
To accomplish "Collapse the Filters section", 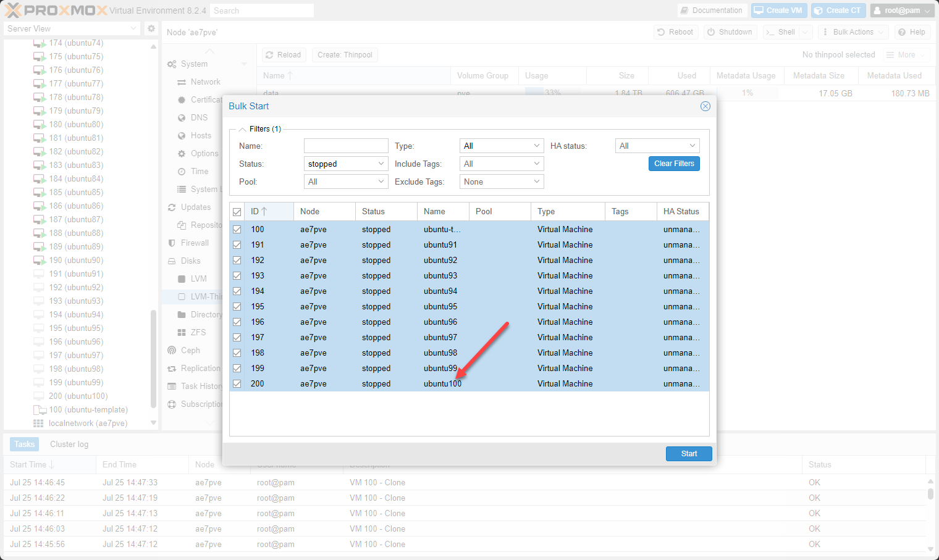I will 243,129.
